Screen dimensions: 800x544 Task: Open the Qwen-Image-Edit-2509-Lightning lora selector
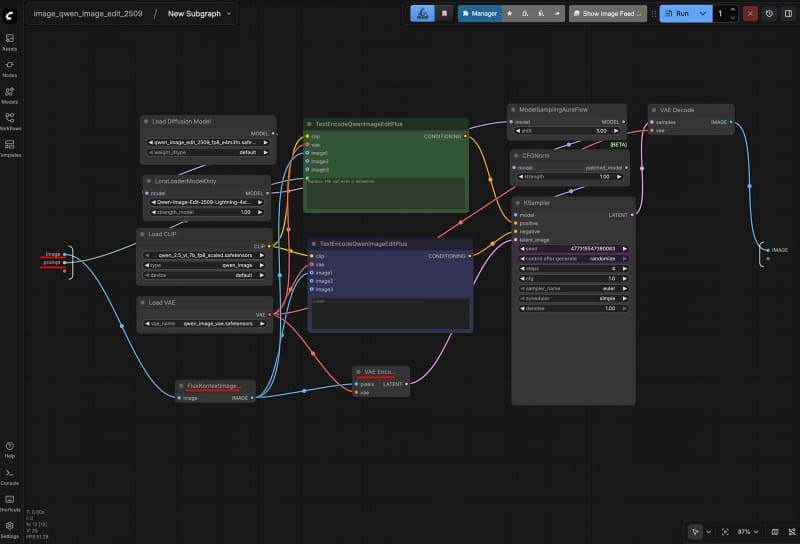coord(207,202)
